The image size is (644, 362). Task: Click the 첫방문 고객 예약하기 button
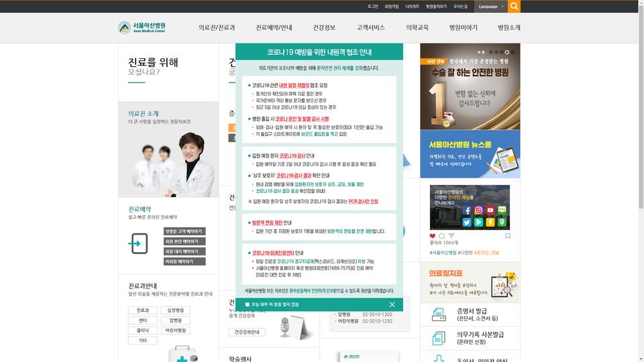click(x=184, y=231)
